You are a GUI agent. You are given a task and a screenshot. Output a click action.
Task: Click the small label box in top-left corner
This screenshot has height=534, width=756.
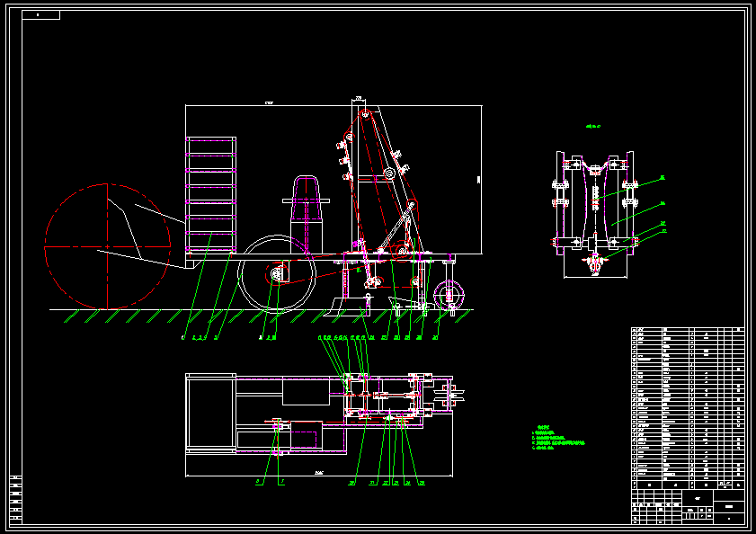[41, 15]
